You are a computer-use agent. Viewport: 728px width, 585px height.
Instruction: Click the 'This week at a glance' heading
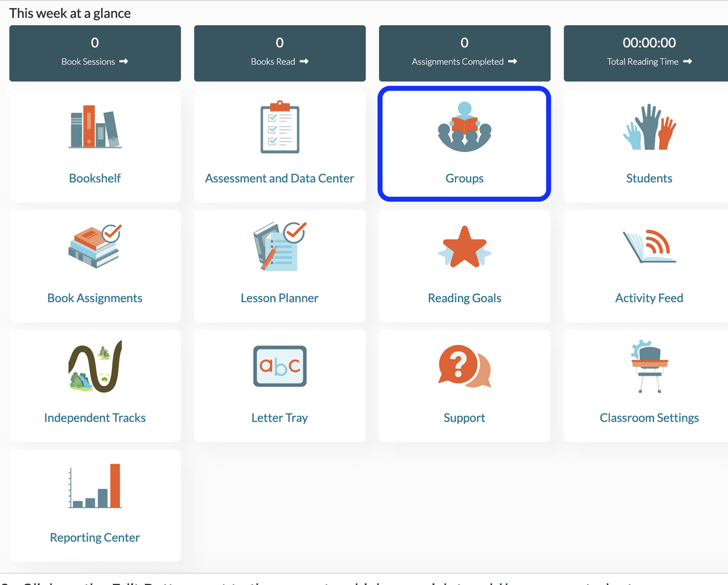(70, 13)
